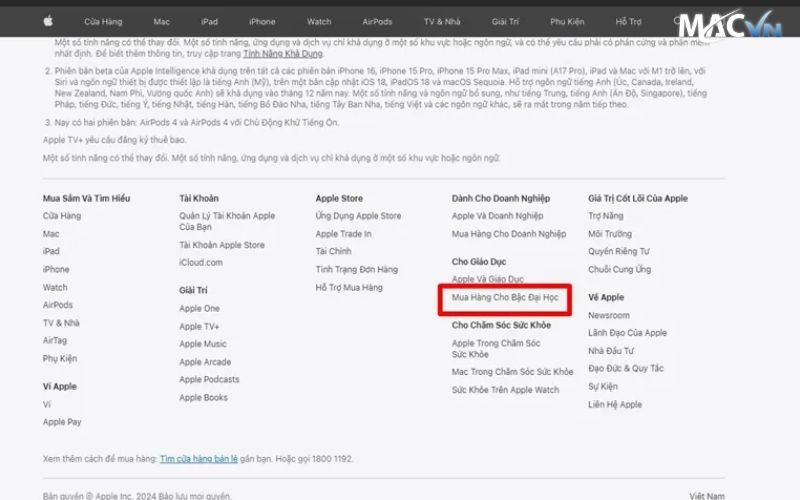Viewport: 800px width, 500px height.
Task: Open Apple Và Giáo Dục link
Action: (x=488, y=279)
